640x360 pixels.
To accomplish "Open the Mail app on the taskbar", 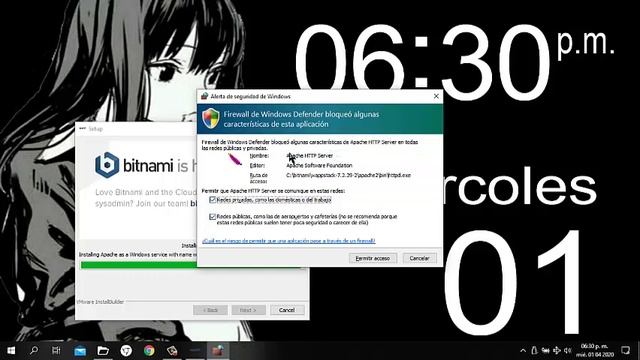I will tap(80, 350).
